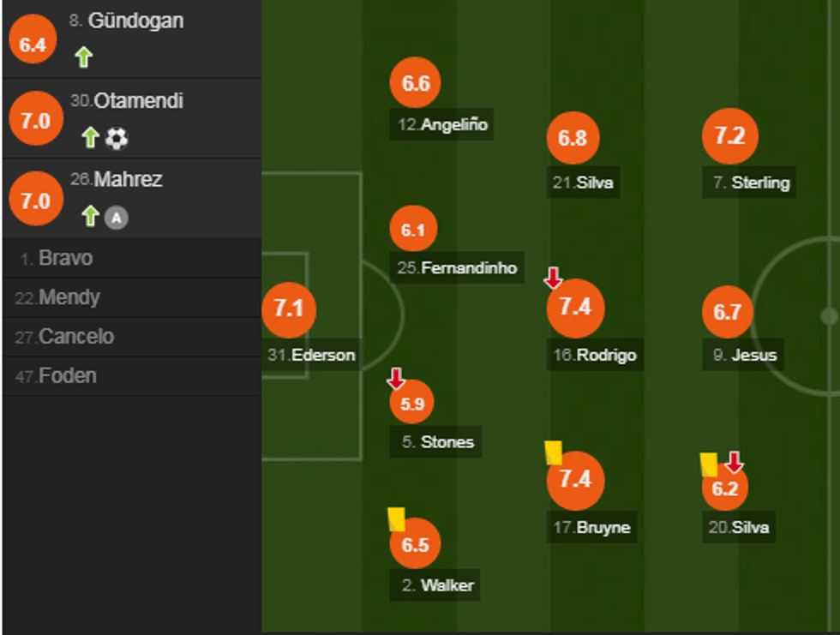Click the green arrow beside Mahrez
Image resolution: width=840 pixels, height=635 pixels.
90,217
